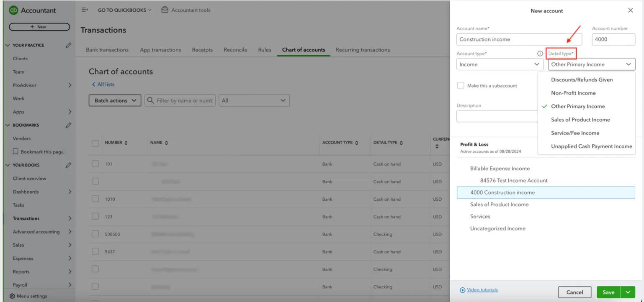Click the Account name input field
The height and width of the screenshot is (302, 644).
click(x=519, y=39)
